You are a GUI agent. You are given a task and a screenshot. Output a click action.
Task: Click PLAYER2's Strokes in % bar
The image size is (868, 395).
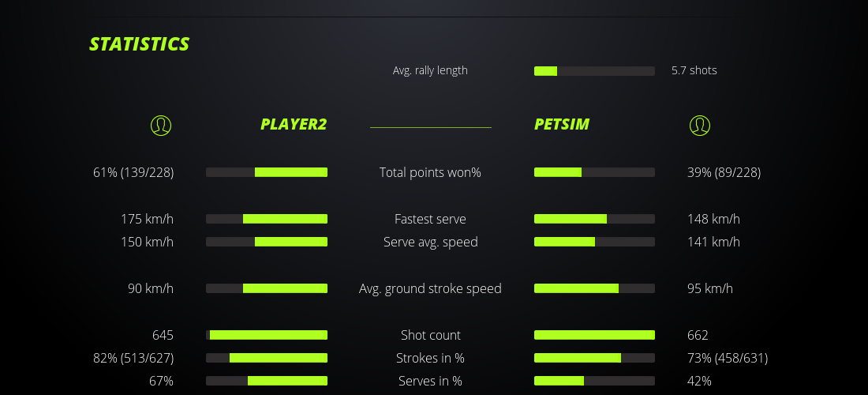click(x=267, y=358)
